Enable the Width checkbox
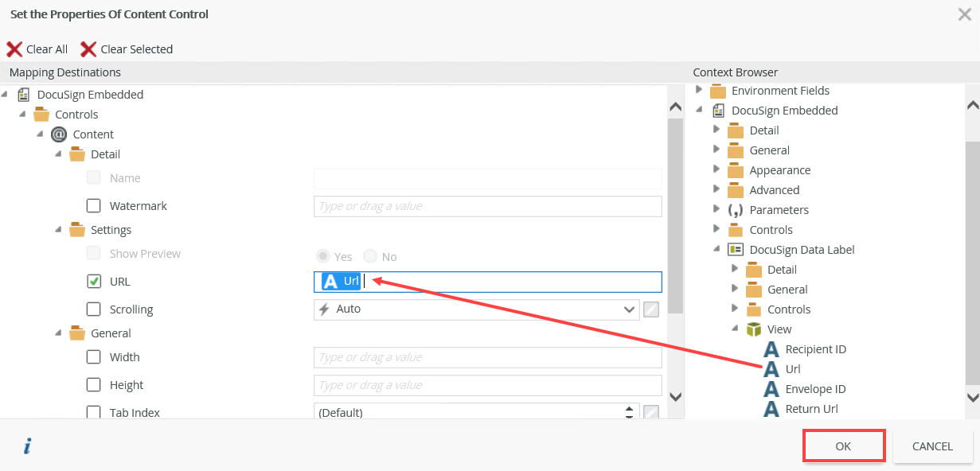The image size is (980, 471). click(94, 357)
